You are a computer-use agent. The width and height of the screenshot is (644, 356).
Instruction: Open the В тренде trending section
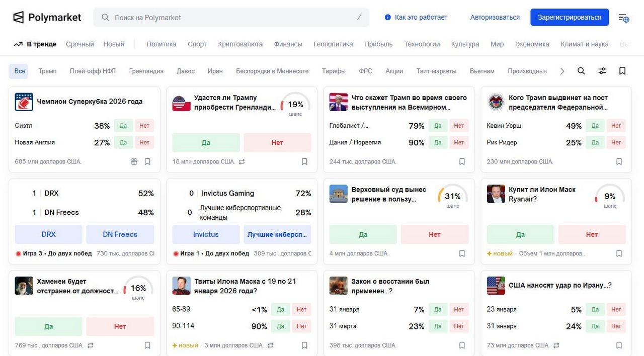point(35,44)
